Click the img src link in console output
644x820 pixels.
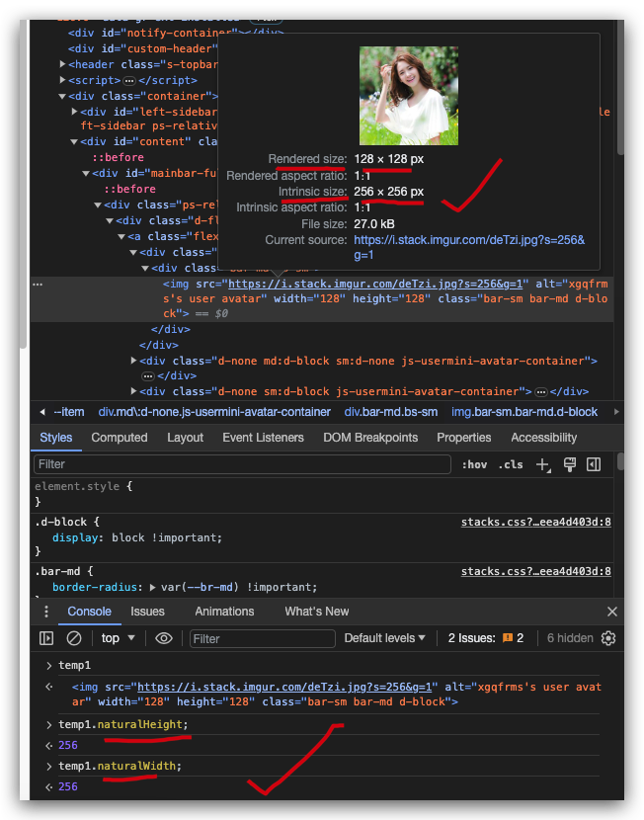point(284,687)
